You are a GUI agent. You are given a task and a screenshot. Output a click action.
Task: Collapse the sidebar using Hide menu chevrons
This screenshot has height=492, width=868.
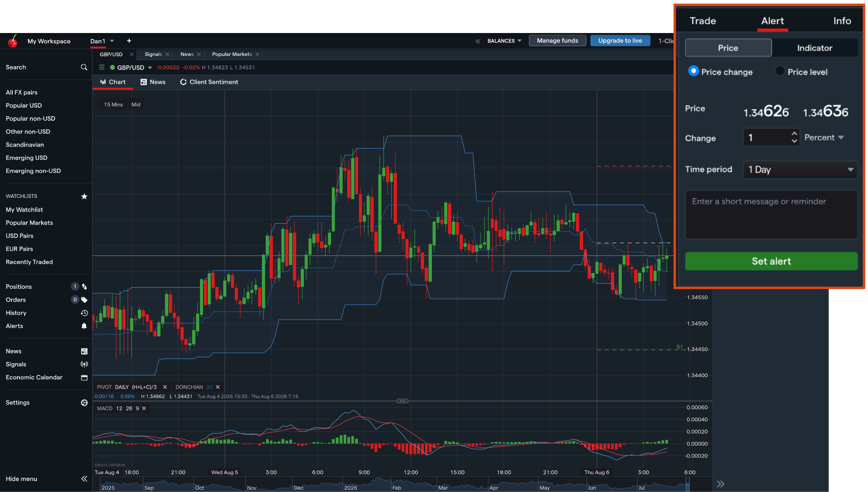(x=84, y=479)
